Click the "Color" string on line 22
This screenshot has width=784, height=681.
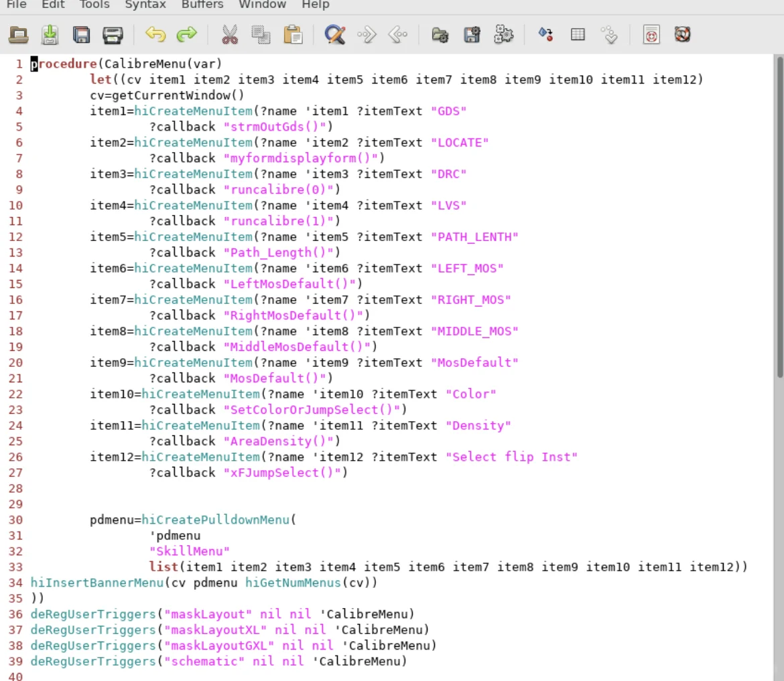click(x=470, y=394)
